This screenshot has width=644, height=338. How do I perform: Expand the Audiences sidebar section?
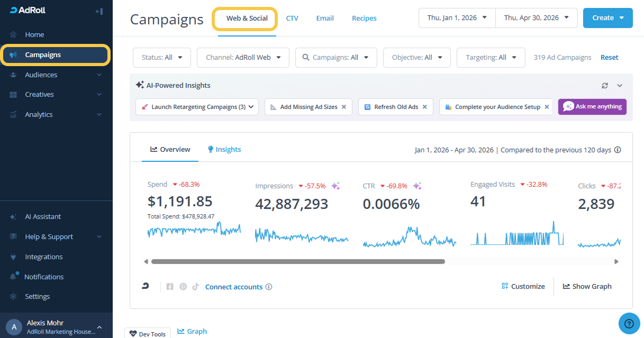click(x=99, y=75)
